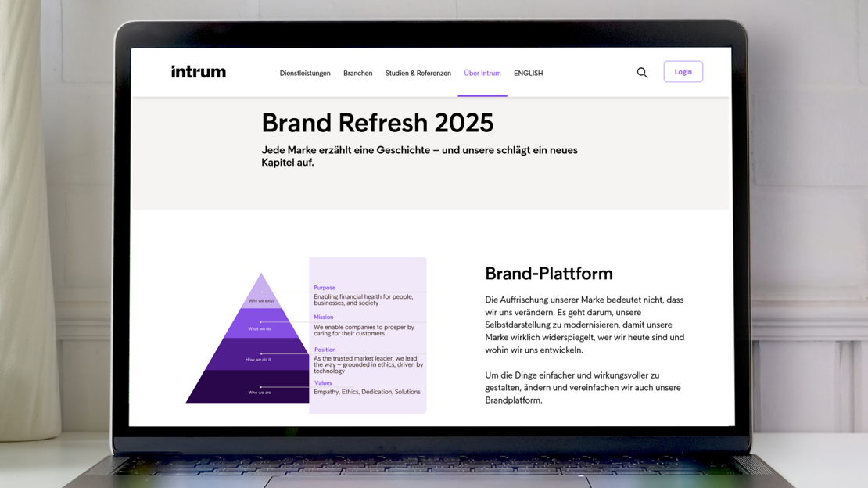Open the Branchen navigation menu
The height and width of the screenshot is (488, 868).
pos(357,73)
